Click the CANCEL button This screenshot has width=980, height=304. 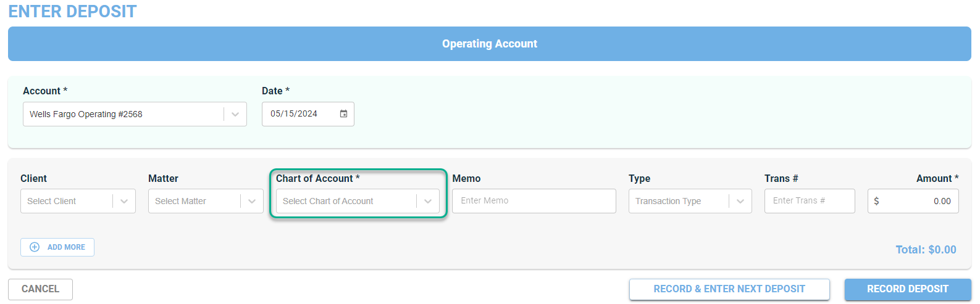[40, 289]
